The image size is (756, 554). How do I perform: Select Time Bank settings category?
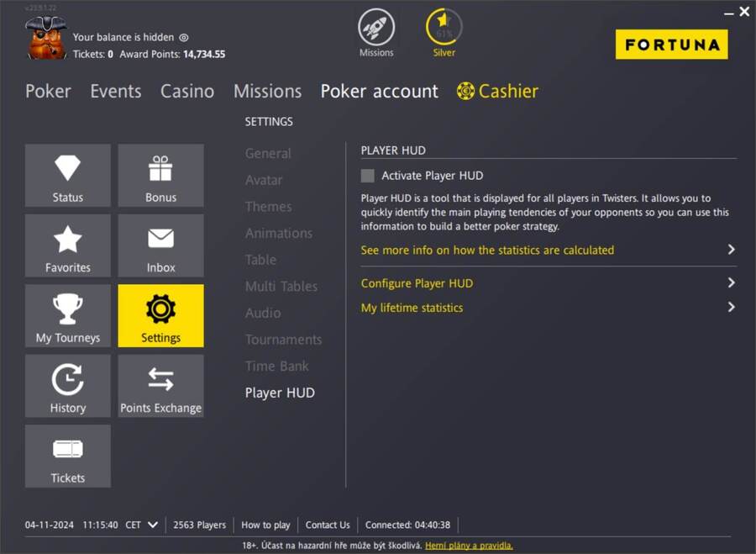pyautogui.click(x=276, y=366)
